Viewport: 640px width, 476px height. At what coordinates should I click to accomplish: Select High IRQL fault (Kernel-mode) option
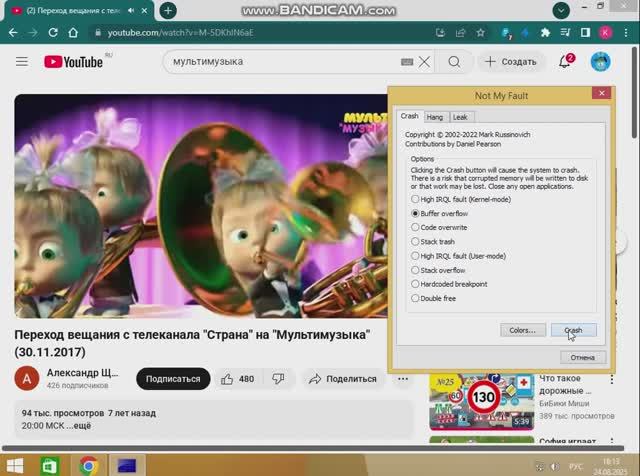click(461, 199)
